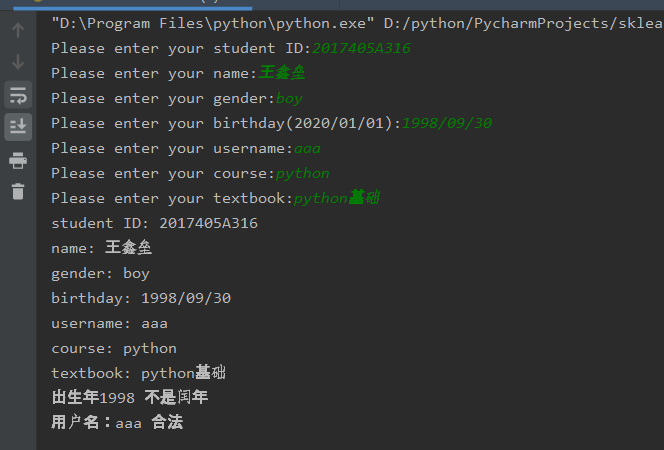Click the line 用户名:aaa 合法
The width and height of the screenshot is (664, 450).
coord(117,422)
